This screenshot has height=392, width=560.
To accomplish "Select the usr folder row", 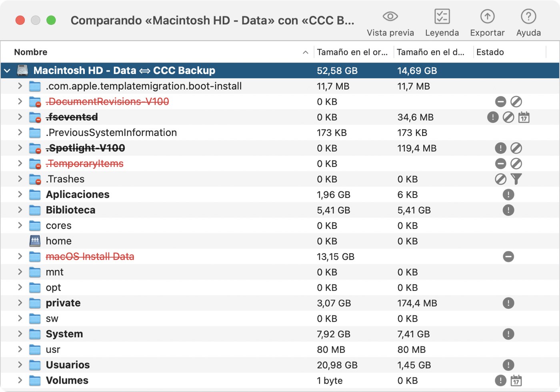I will coord(280,350).
